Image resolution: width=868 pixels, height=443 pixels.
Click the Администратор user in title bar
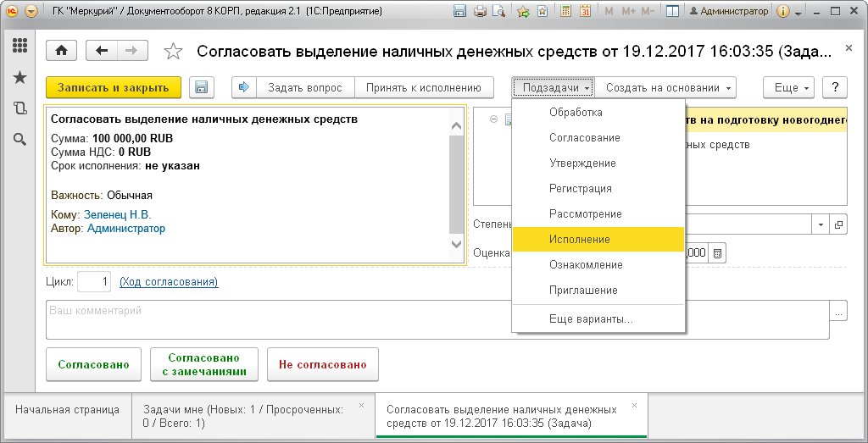[x=729, y=11]
